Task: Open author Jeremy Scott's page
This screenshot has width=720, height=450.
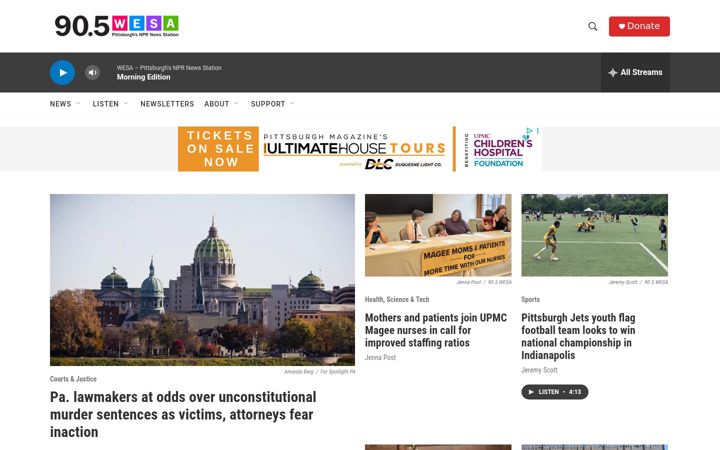Action: point(539,370)
